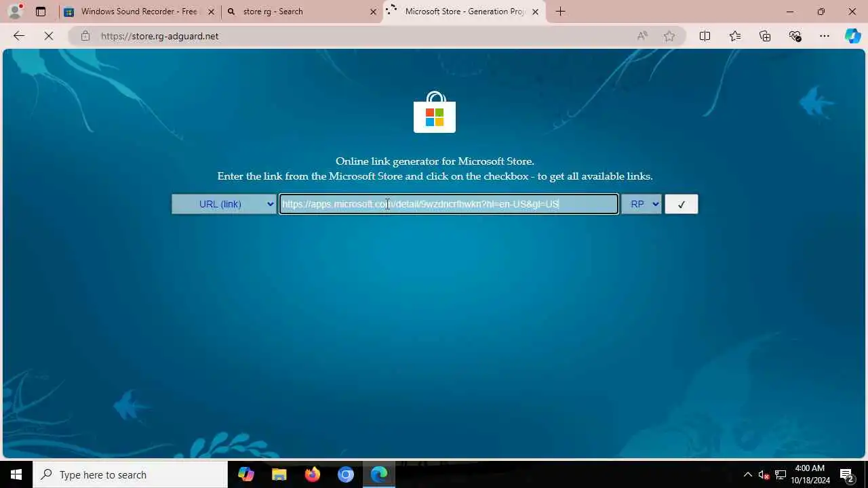
Task: Open the Favorites list
Action: point(735,36)
